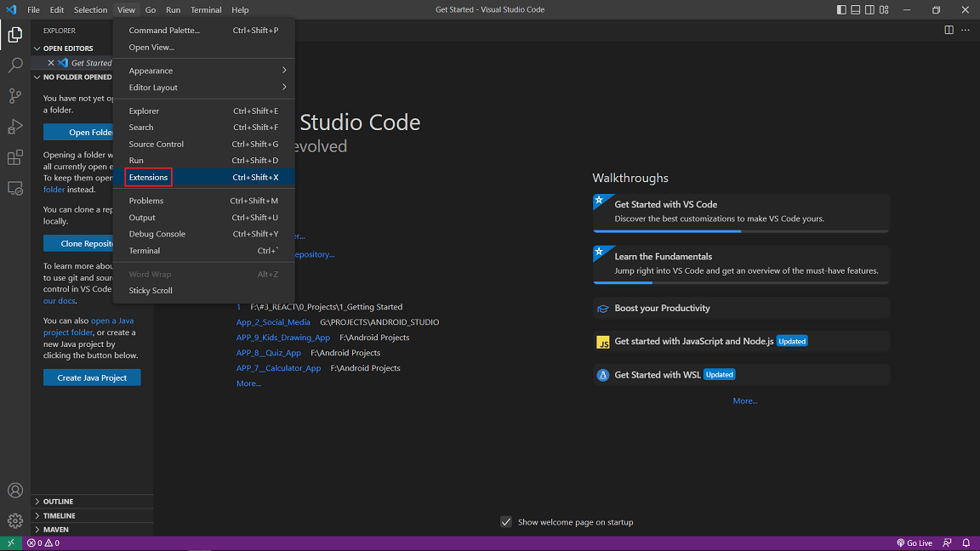Toggle secondary side bar layout icon
The height and width of the screenshot is (551, 980).
[869, 9]
